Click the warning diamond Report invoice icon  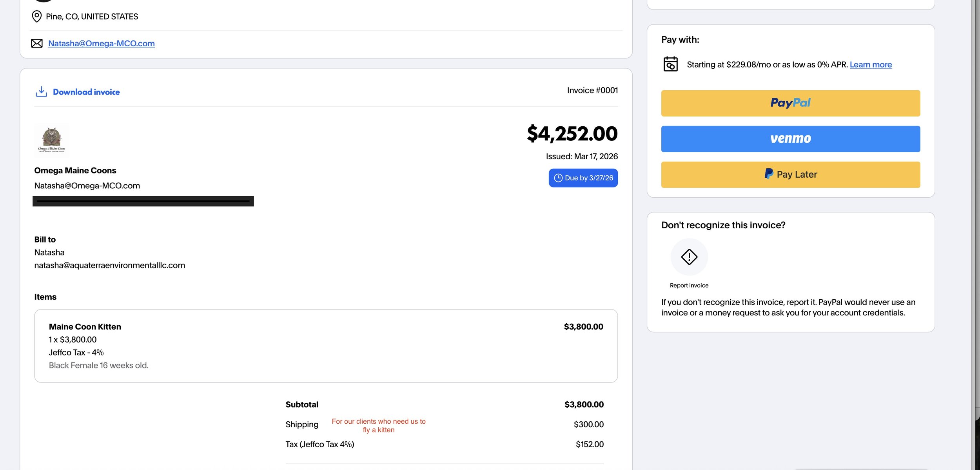point(689,257)
